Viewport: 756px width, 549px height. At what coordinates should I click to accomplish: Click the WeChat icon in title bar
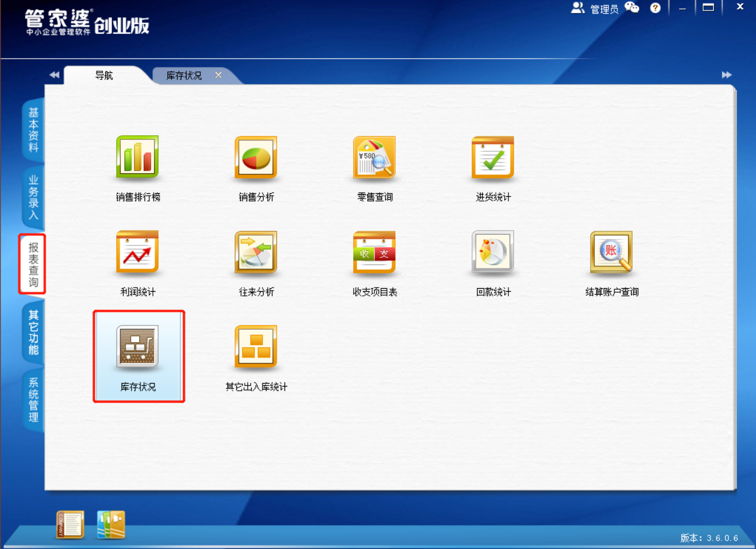coord(632,8)
